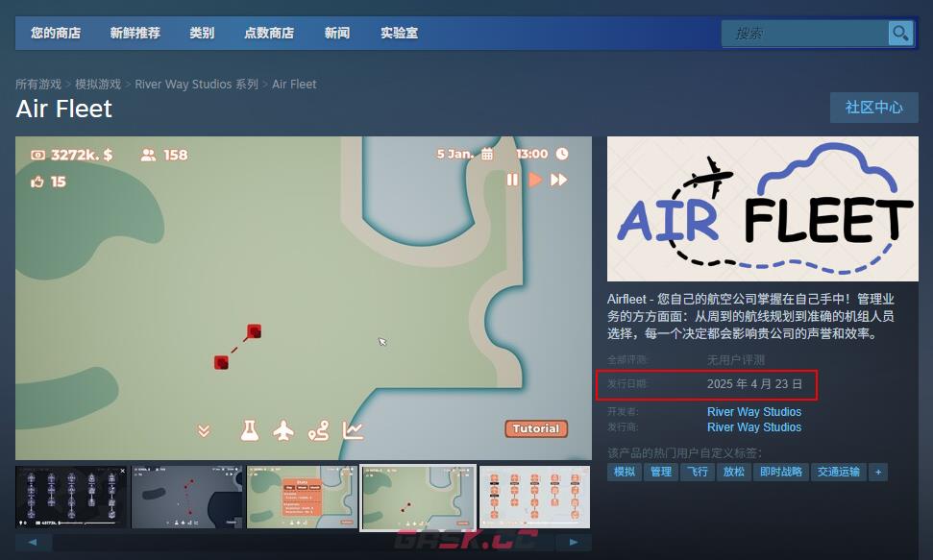This screenshot has height=560, width=933.
Task: Click the clock icon beside 13:00
Action: [562, 154]
